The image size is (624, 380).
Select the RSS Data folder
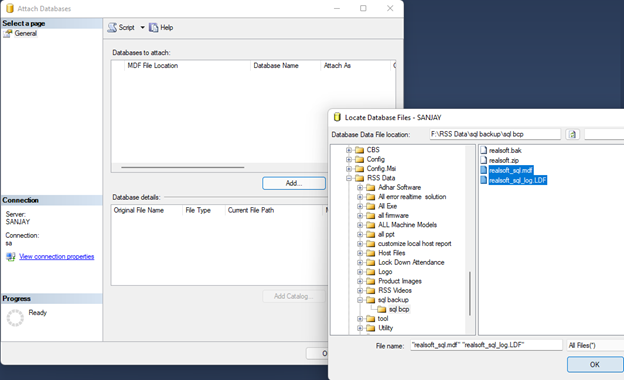pyautogui.click(x=381, y=178)
